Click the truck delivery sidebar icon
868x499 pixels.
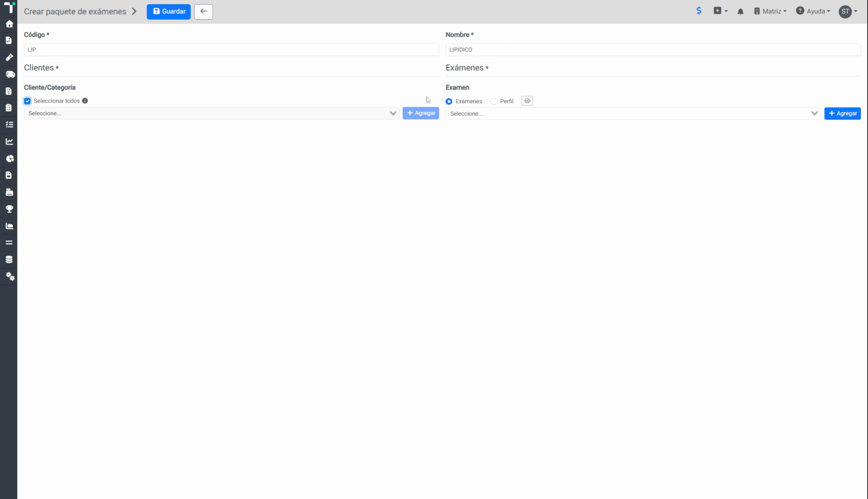pyautogui.click(x=10, y=74)
